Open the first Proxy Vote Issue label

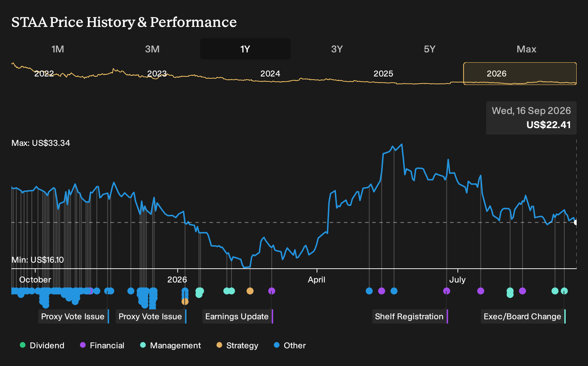pyautogui.click(x=74, y=316)
